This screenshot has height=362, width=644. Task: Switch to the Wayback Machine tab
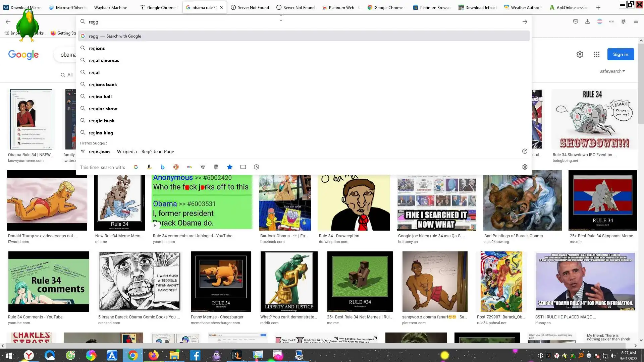pyautogui.click(x=110, y=7)
